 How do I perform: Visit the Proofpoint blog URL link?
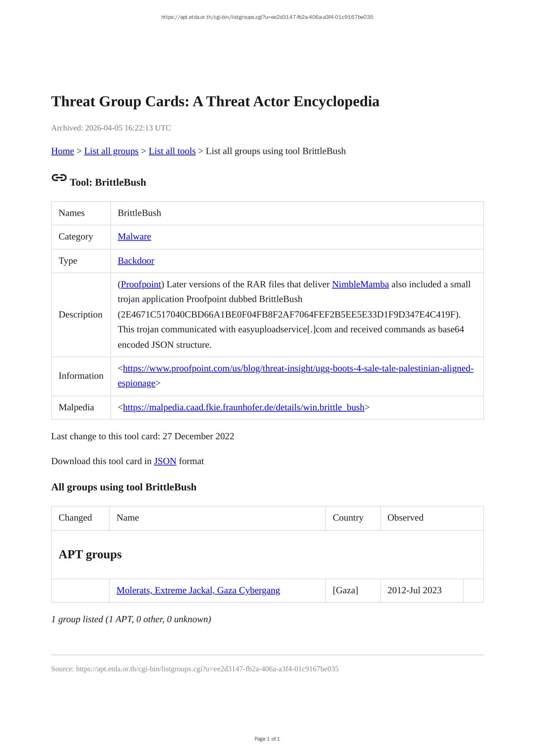click(298, 369)
